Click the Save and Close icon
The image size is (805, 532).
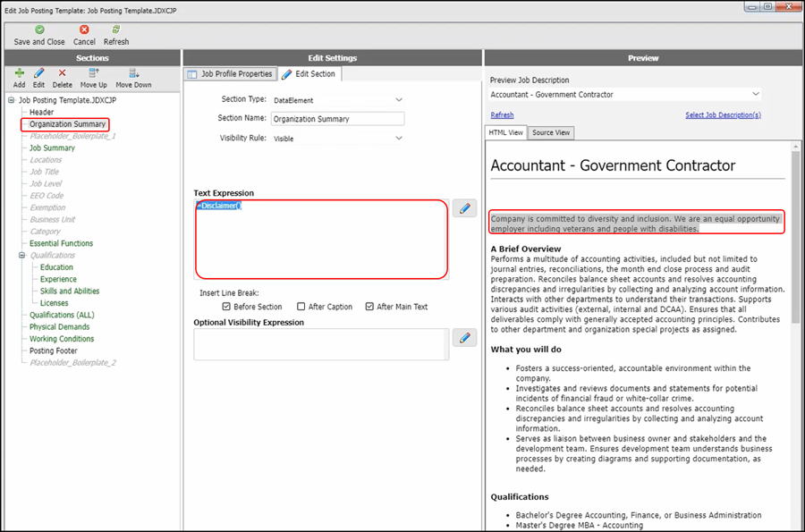[39, 30]
